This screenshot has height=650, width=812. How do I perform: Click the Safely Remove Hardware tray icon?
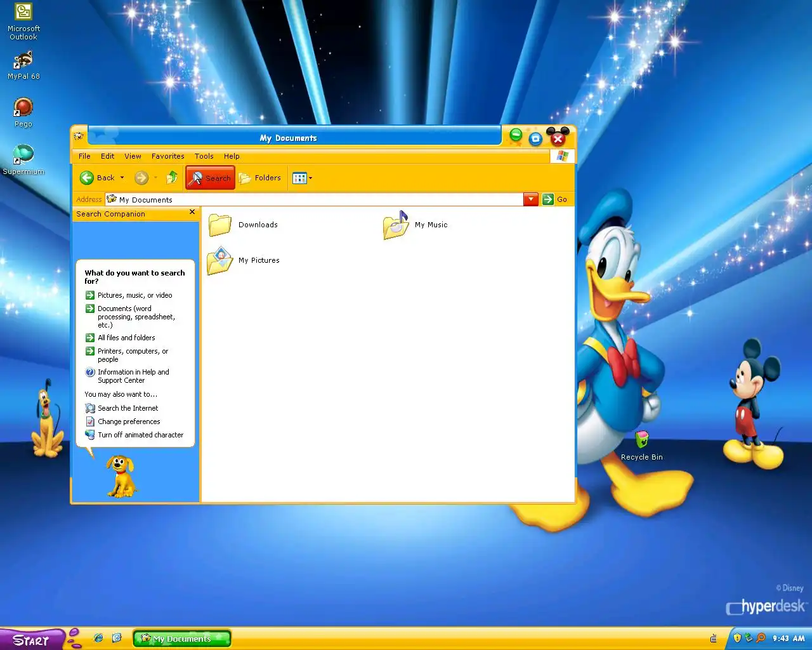click(x=749, y=638)
